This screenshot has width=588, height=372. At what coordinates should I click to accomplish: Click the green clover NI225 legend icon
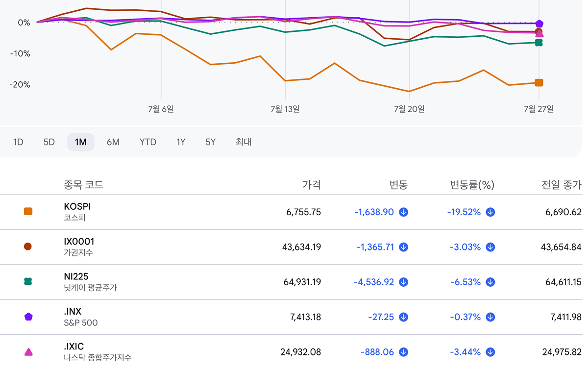click(28, 281)
